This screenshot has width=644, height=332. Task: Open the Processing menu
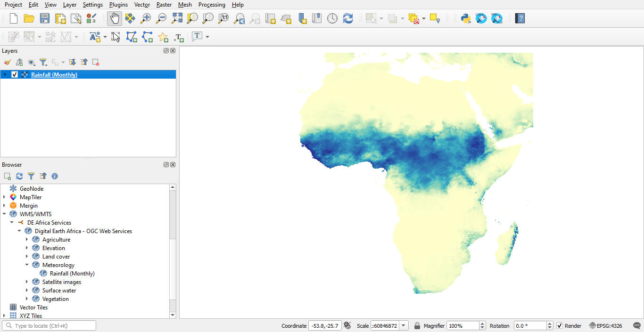(x=212, y=5)
